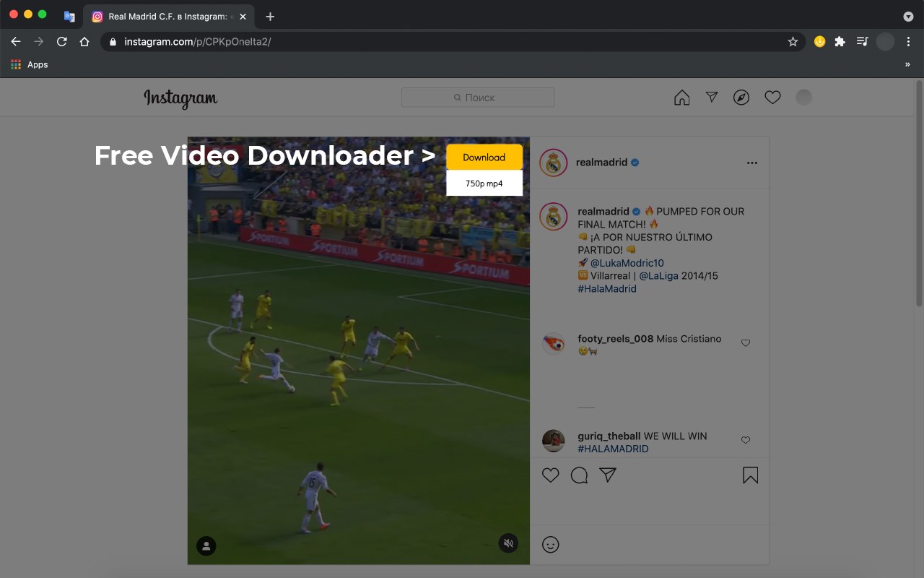Screen dimensions: 924x578
Task: Open the footy_reels_008 commenter profile
Action: click(x=615, y=338)
